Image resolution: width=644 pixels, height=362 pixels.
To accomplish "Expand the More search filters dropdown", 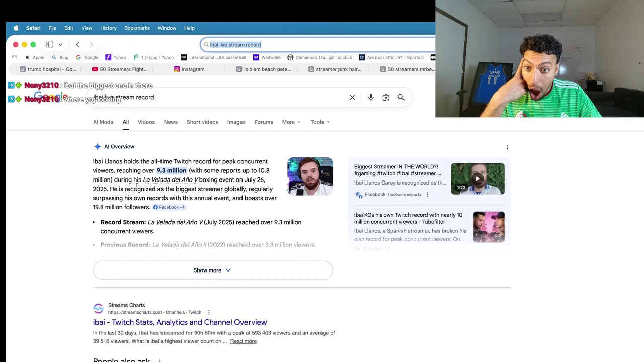I will (291, 122).
